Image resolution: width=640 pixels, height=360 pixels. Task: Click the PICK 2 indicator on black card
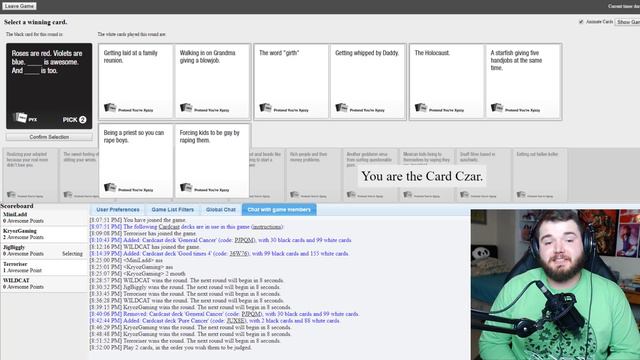pyautogui.click(x=74, y=120)
